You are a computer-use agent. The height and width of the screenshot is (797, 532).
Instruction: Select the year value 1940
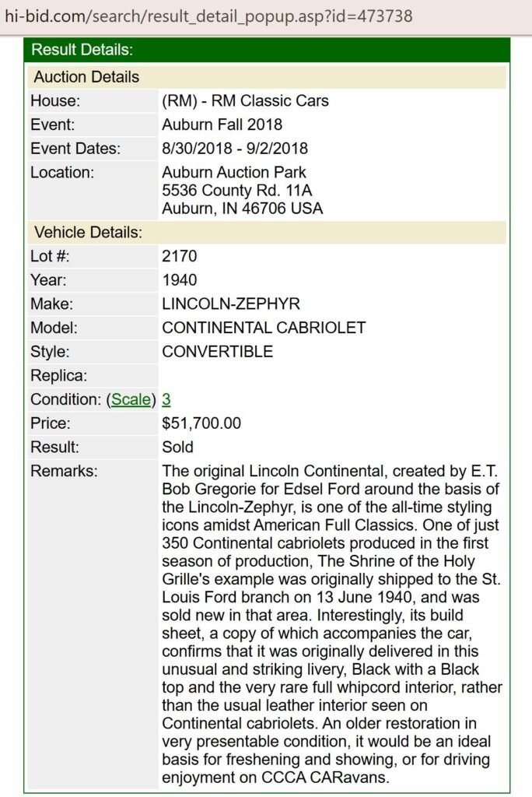(x=180, y=280)
